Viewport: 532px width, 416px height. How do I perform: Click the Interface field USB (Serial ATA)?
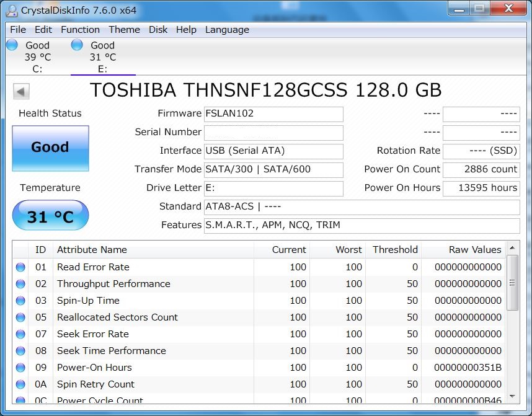tap(273, 151)
